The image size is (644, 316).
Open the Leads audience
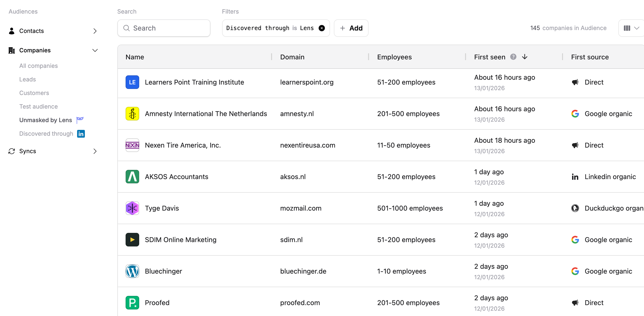point(27,79)
